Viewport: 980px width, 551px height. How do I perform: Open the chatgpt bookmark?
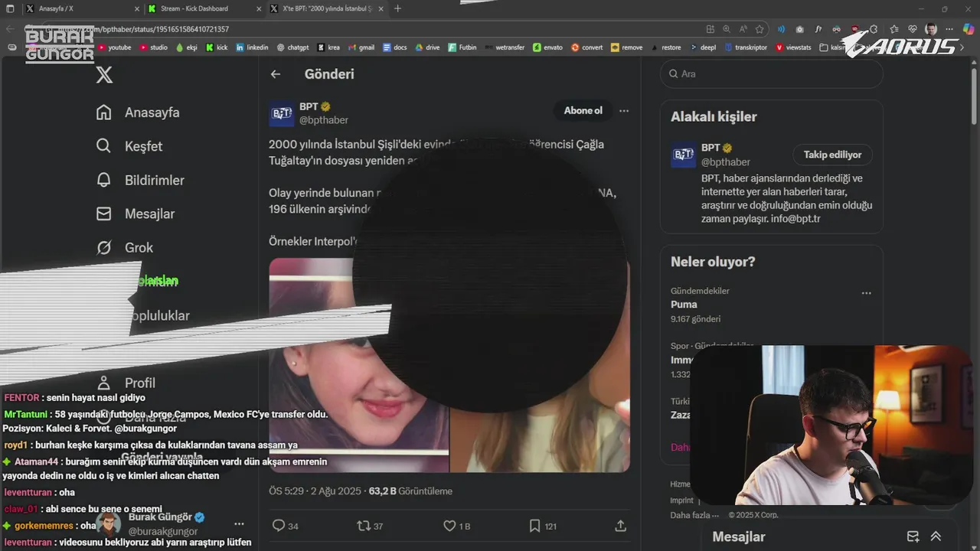(292, 47)
